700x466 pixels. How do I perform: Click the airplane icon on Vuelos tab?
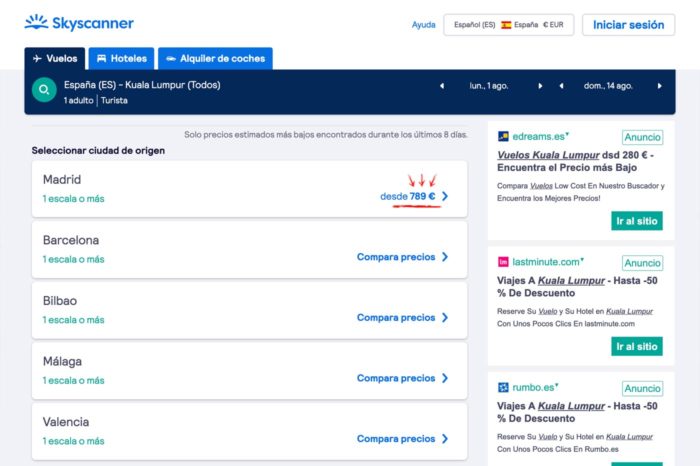pyautogui.click(x=37, y=58)
